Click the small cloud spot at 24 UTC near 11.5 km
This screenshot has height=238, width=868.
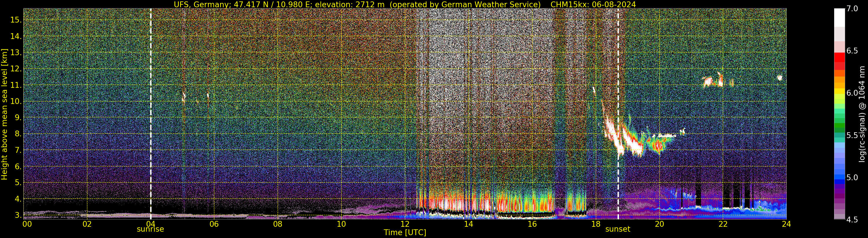coord(779,78)
